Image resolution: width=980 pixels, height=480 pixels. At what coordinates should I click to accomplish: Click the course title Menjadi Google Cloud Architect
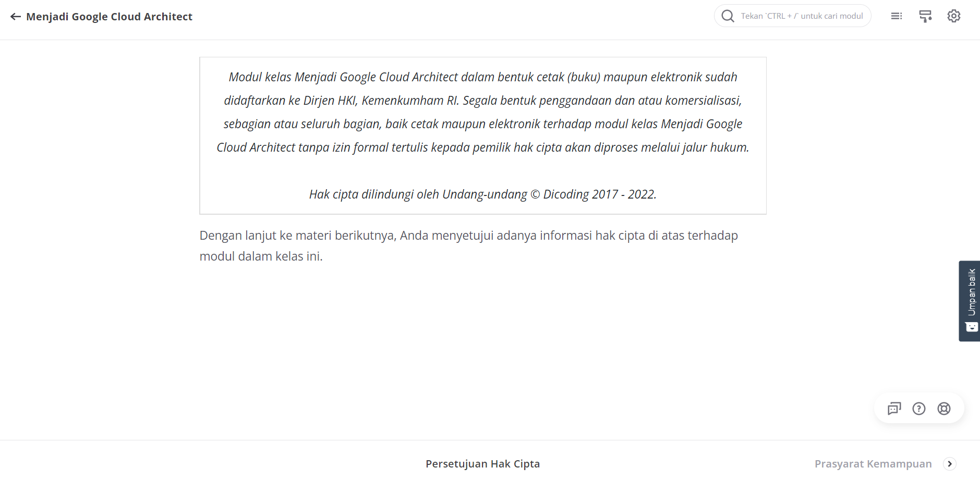(x=110, y=16)
